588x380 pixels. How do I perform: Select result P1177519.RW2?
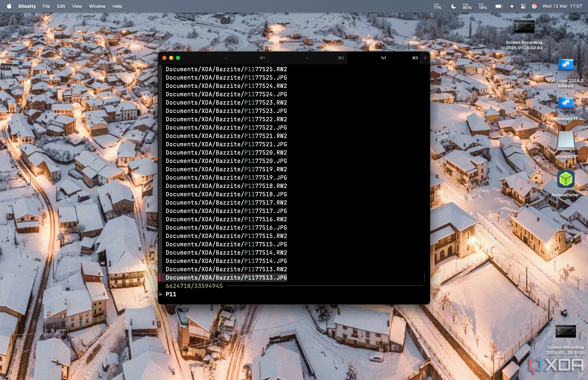(x=226, y=169)
